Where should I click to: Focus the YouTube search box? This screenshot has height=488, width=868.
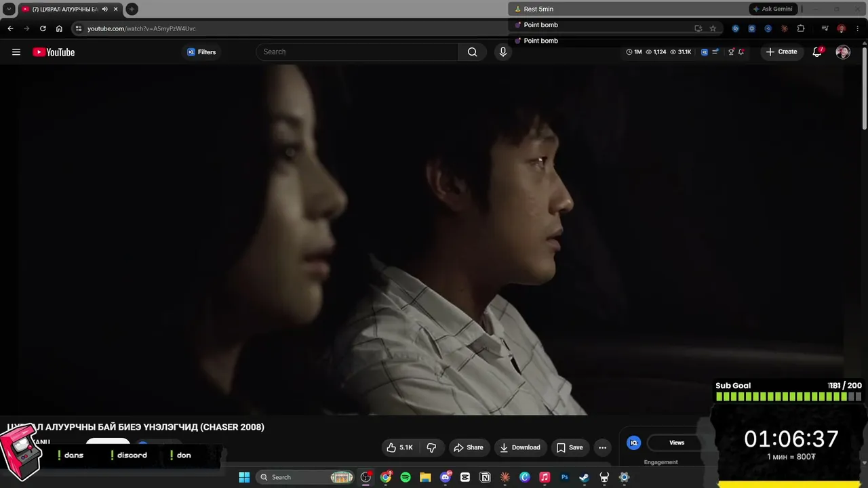(357, 52)
